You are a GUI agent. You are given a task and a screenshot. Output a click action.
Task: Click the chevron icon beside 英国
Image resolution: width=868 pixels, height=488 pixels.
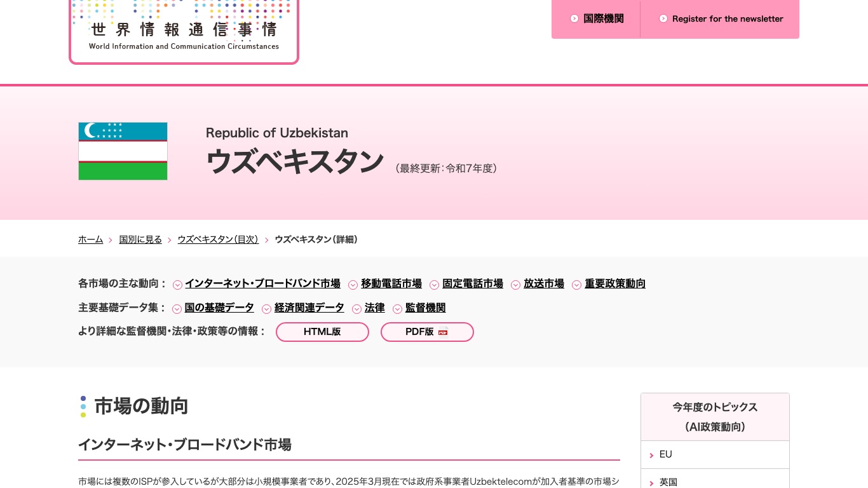(651, 484)
